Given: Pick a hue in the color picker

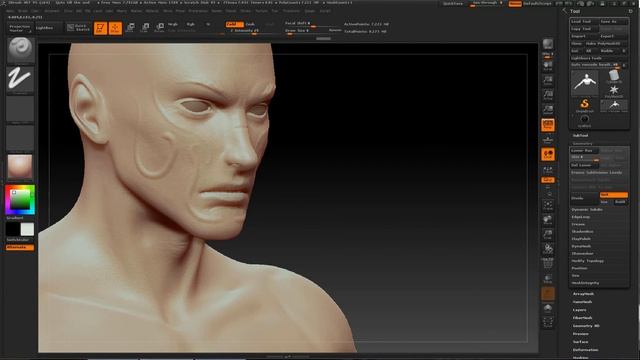Looking at the screenshot, I should [20, 200].
